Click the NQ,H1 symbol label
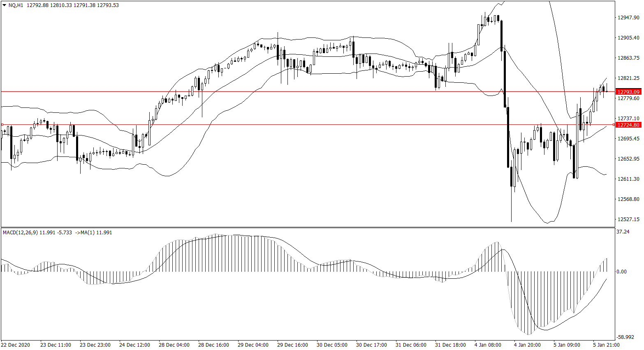The image size is (644, 350). (16, 5)
